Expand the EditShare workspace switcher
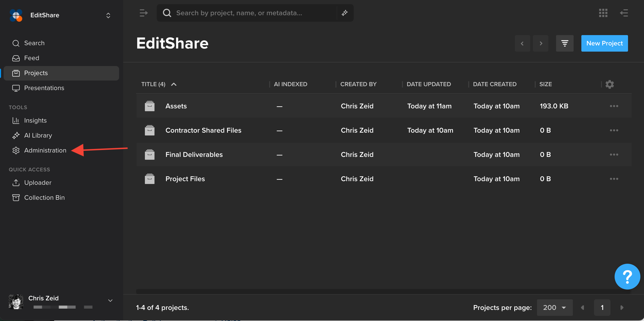 [108, 15]
